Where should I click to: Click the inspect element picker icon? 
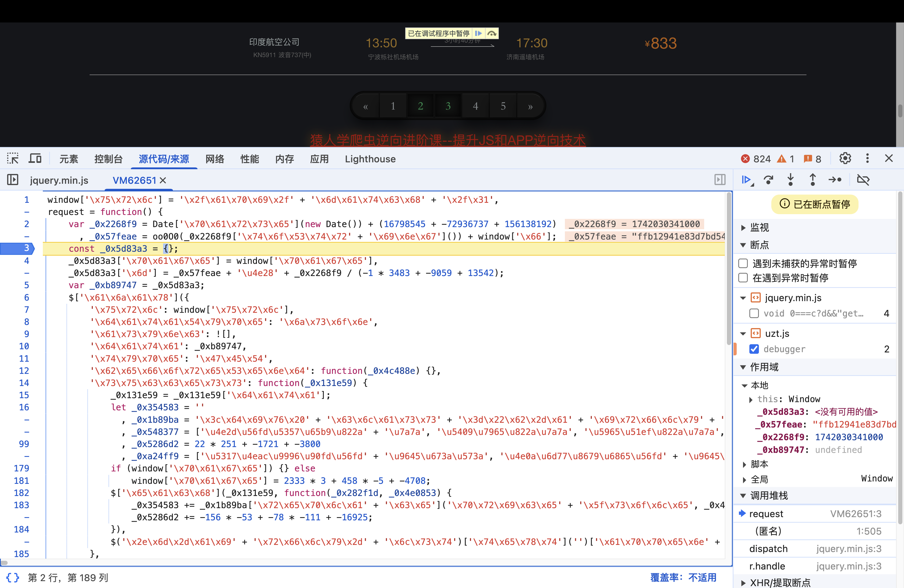(12, 158)
